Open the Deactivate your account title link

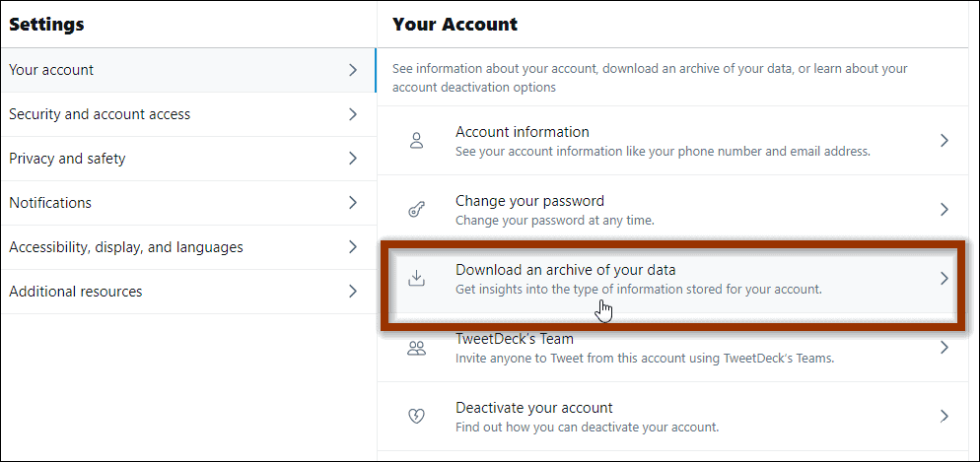[x=533, y=408]
